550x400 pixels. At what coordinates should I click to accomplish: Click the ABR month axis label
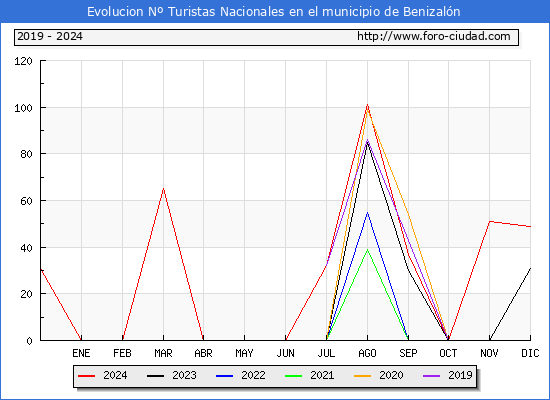pos(203,353)
